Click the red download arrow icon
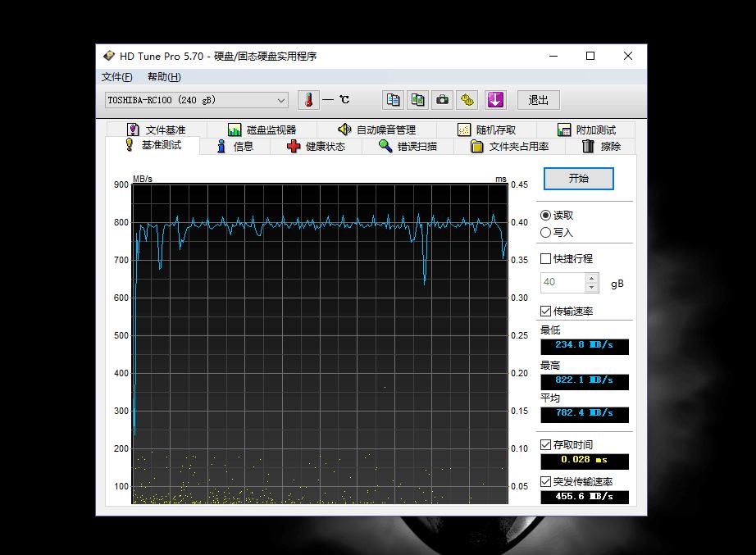756x555 pixels. 495,99
